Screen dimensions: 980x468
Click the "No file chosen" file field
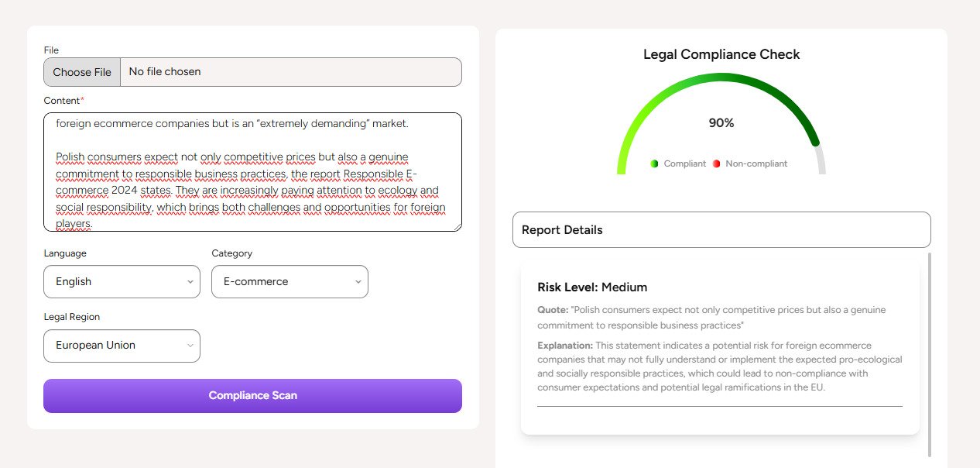(x=290, y=72)
